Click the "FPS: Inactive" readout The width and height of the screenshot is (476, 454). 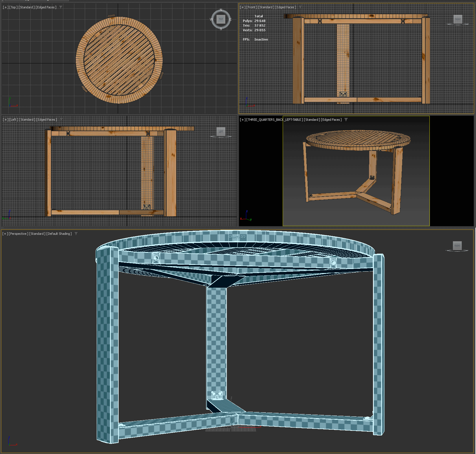point(256,39)
